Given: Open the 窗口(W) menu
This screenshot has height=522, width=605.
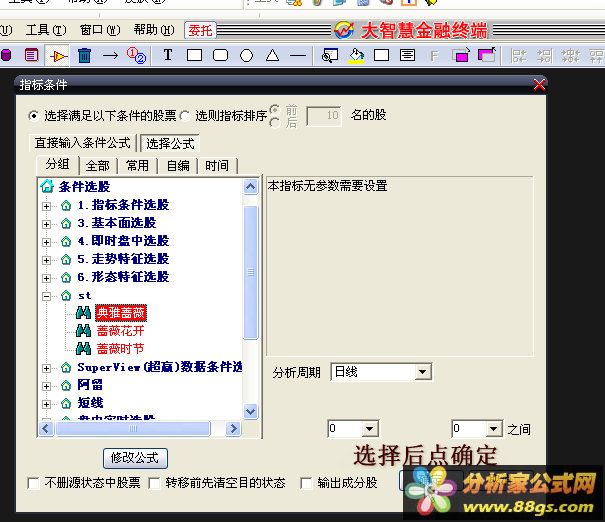Looking at the screenshot, I should [100, 30].
